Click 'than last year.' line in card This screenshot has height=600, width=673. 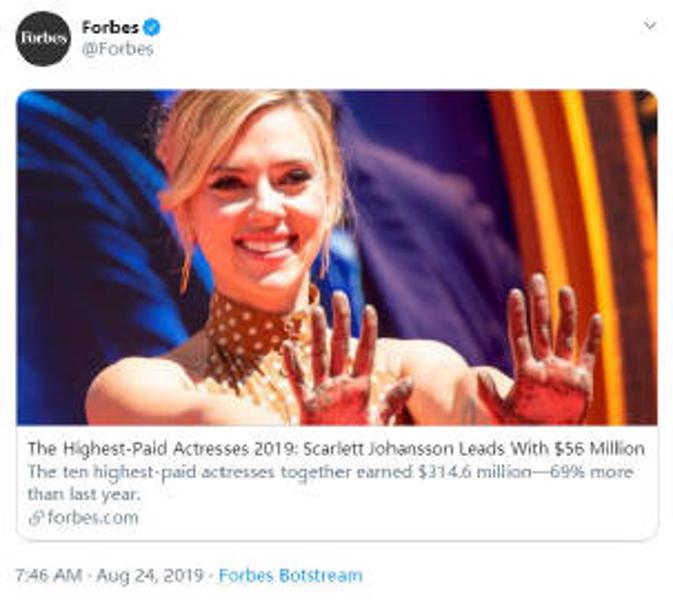click(83, 493)
